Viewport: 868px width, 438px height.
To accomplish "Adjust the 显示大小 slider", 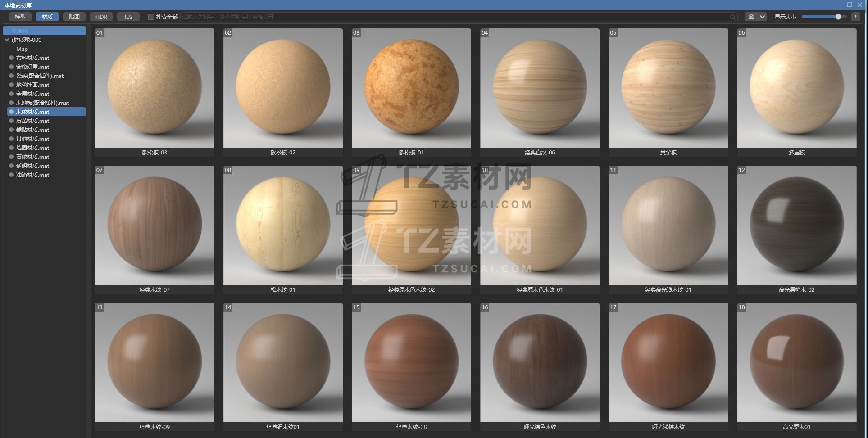I will pos(824,17).
